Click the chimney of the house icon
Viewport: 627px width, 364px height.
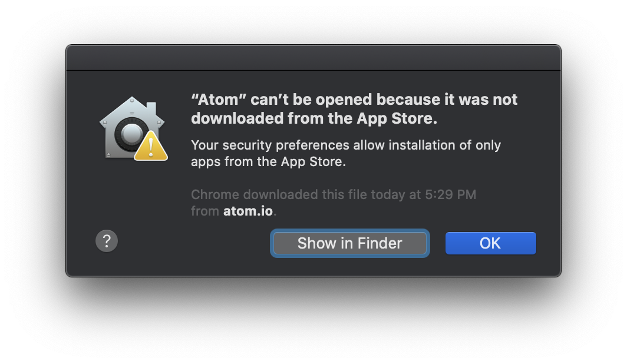151,108
